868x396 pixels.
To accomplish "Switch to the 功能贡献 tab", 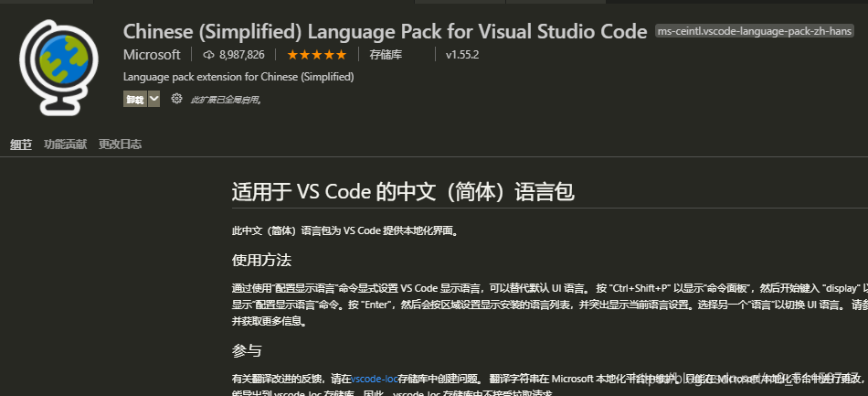I will pyautogui.click(x=65, y=144).
